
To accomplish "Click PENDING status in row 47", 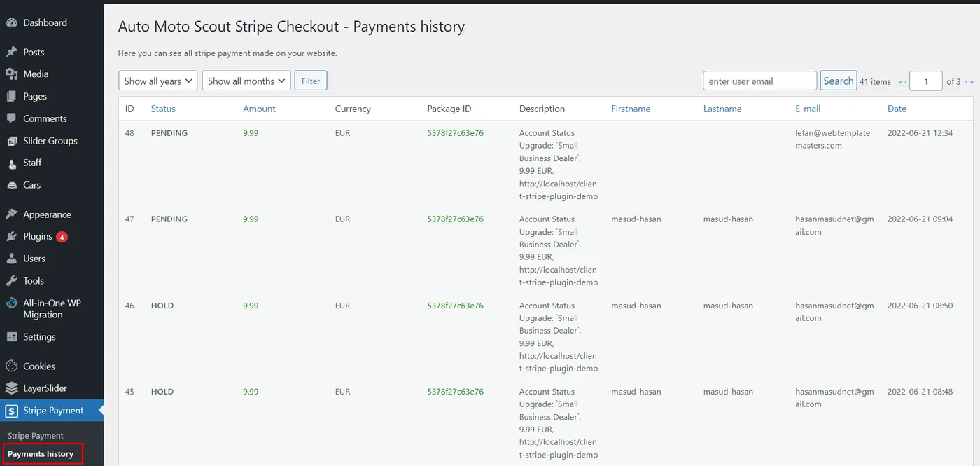I will tap(169, 219).
